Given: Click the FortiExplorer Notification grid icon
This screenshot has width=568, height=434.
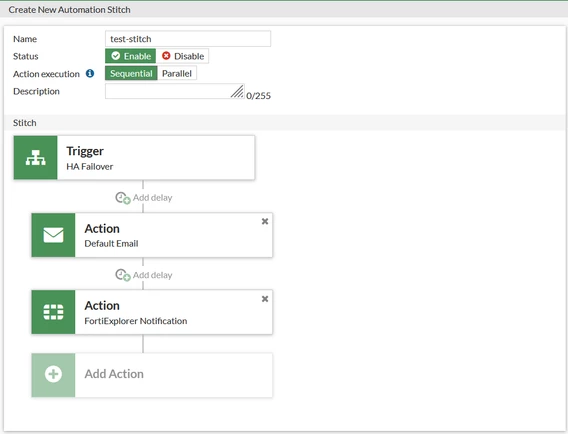Looking at the screenshot, I should (53, 312).
